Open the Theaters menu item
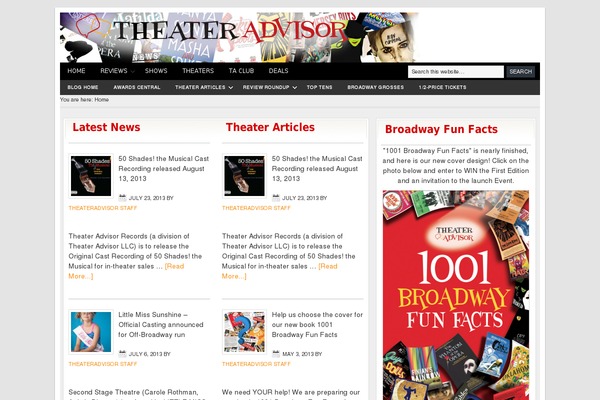600x400 pixels. [x=198, y=71]
